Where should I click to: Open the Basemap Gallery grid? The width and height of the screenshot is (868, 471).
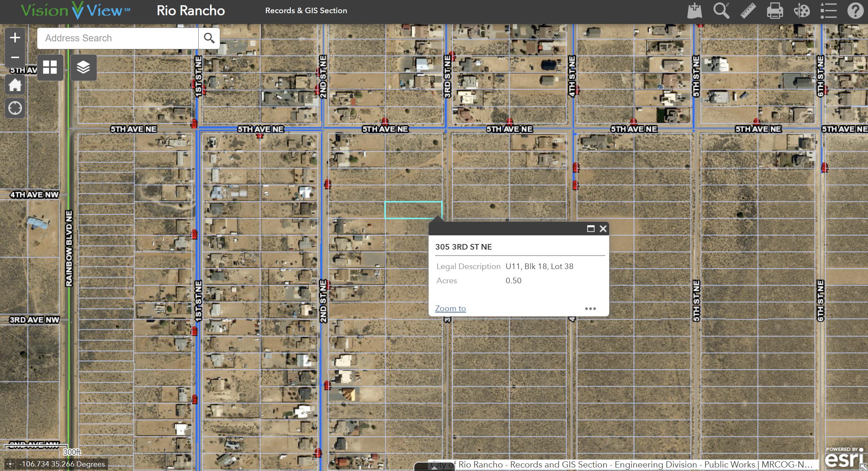pos(50,67)
